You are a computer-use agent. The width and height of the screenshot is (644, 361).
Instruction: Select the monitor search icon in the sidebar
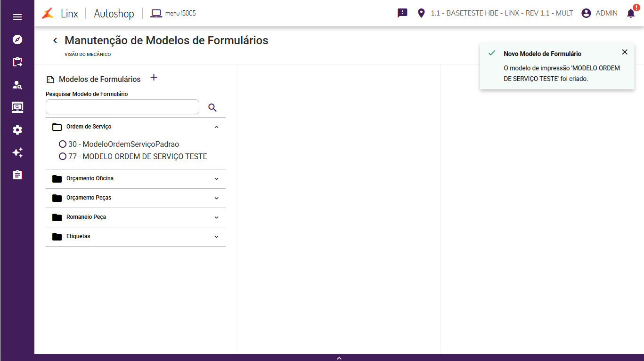(x=17, y=107)
